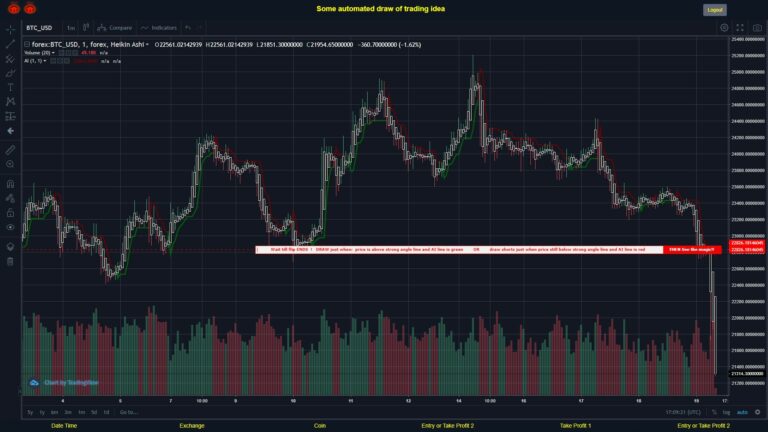Image resolution: width=768 pixels, height=432 pixels.
Task: Click the red price label on the scale
Action: (x=746, y=246)
